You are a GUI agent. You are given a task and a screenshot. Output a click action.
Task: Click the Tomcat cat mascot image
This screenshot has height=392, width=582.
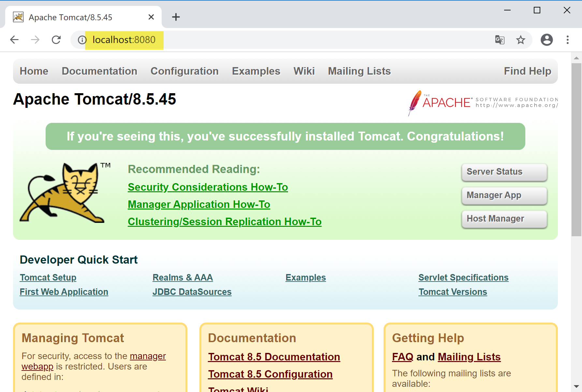pyautogui.click(x=65, y=193)
